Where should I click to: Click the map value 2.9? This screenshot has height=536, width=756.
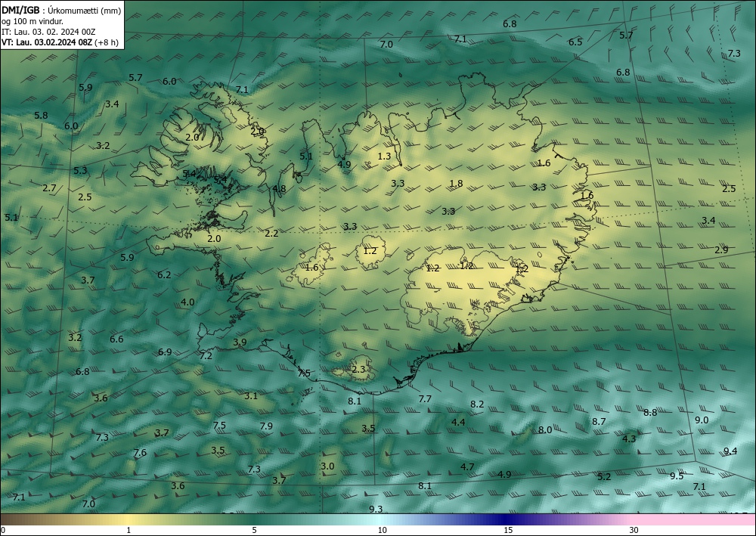point(721,249)
